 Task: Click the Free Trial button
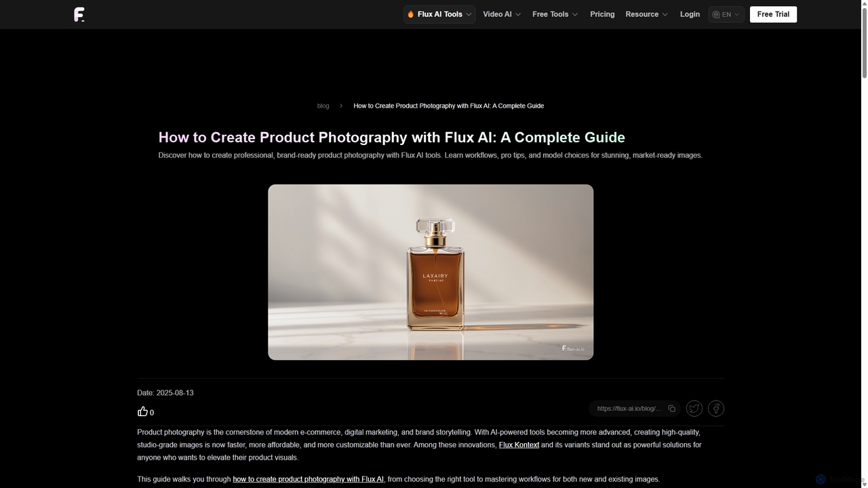[773, 14]
